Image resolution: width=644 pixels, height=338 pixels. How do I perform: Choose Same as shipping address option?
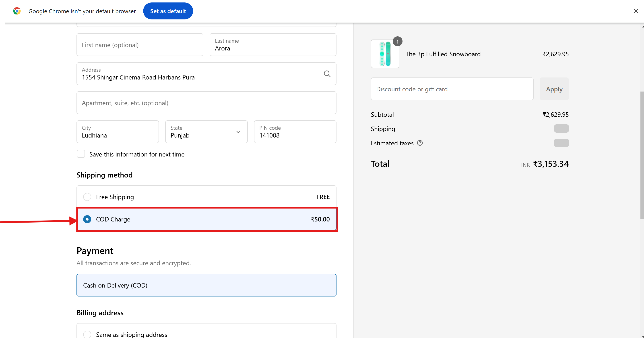87,334
